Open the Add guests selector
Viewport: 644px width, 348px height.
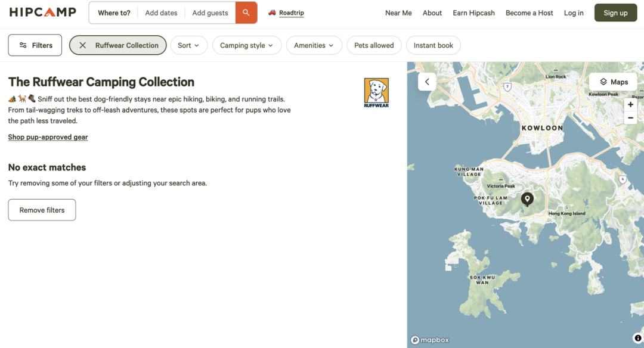(x=210, y=13)
